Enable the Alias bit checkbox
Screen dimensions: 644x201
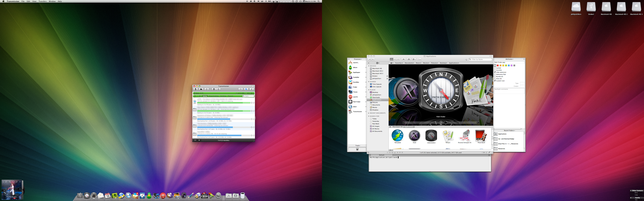(x=495, y=79)
